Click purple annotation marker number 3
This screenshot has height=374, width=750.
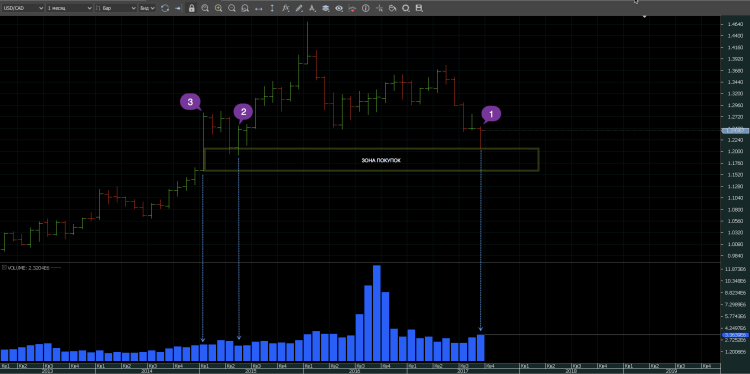click(x=190, y=102)
